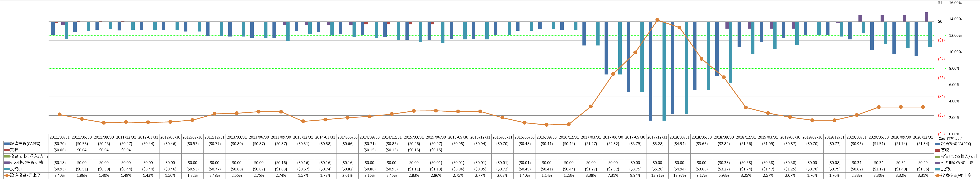Click the 6.93% ratio cell
980x179 pixels.
724,176
